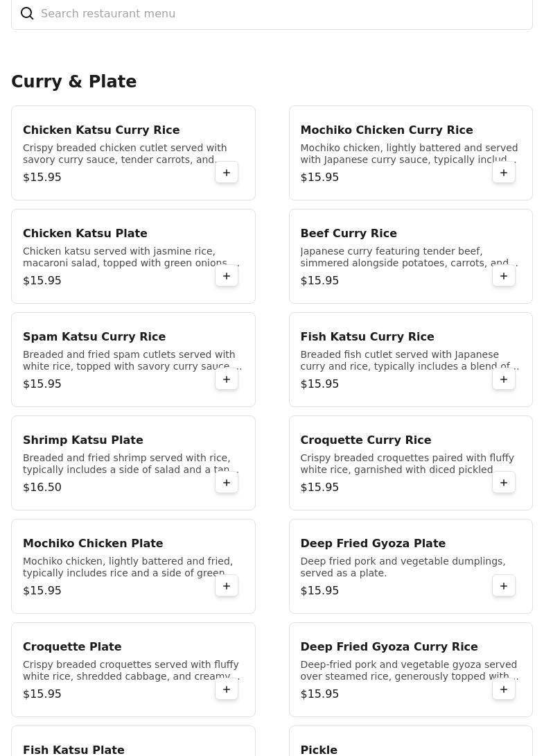Open Chicken Katsu Curry Rice item title

tap(101, 130)
